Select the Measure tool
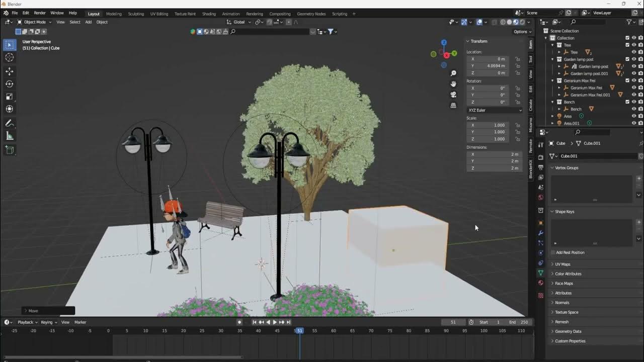The image size is (644, 362). (9, 136)
